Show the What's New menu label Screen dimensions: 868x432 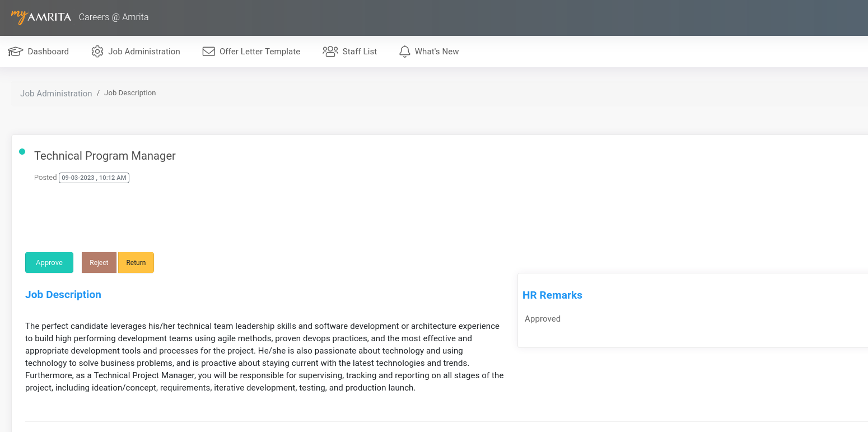(436, 52)
